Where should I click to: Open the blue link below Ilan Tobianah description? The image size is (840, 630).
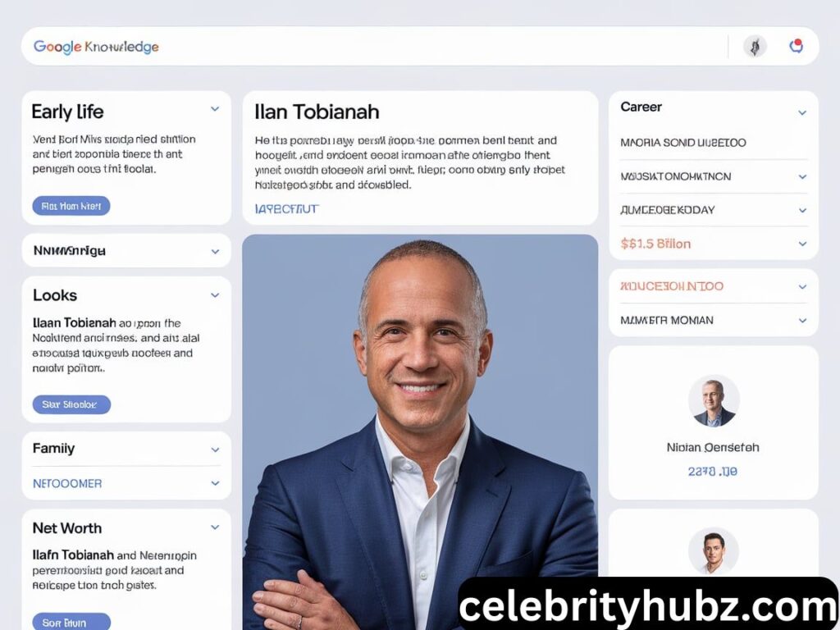286,209
